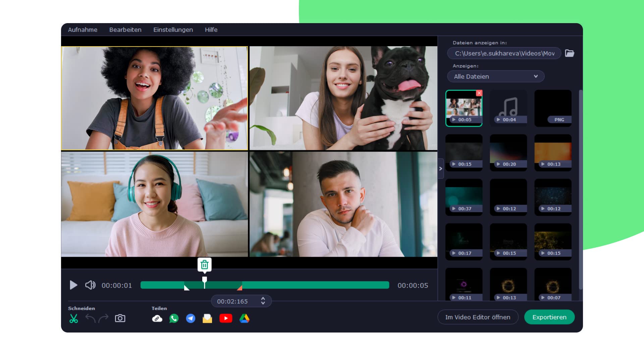Image resolution: width=644 pixels, height=362 pixels.
Task: Select the orange right trim marker
Action: (239, 288)
